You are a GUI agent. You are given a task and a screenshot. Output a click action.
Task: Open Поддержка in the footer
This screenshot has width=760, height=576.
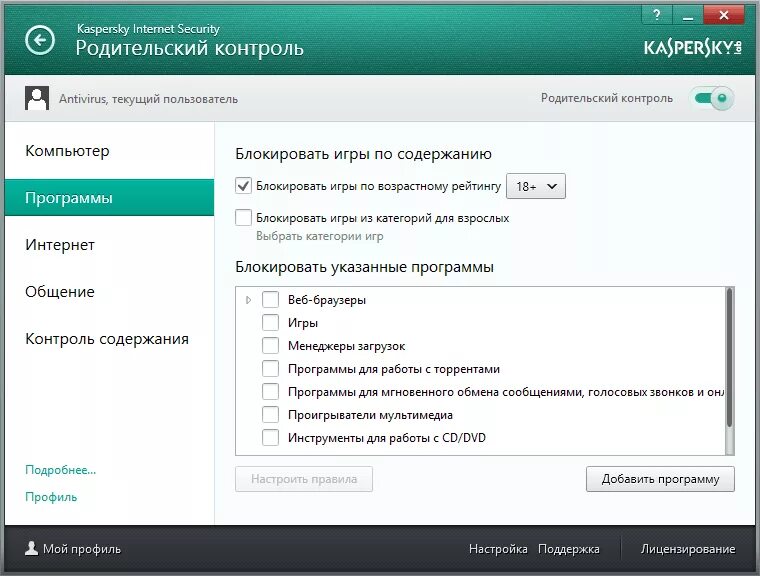[x=569, y=549]
